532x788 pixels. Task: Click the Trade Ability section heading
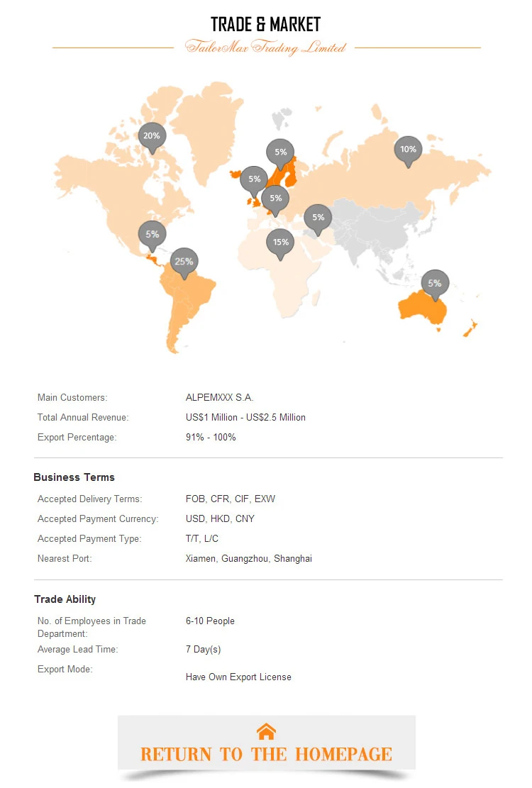point(65,599)
